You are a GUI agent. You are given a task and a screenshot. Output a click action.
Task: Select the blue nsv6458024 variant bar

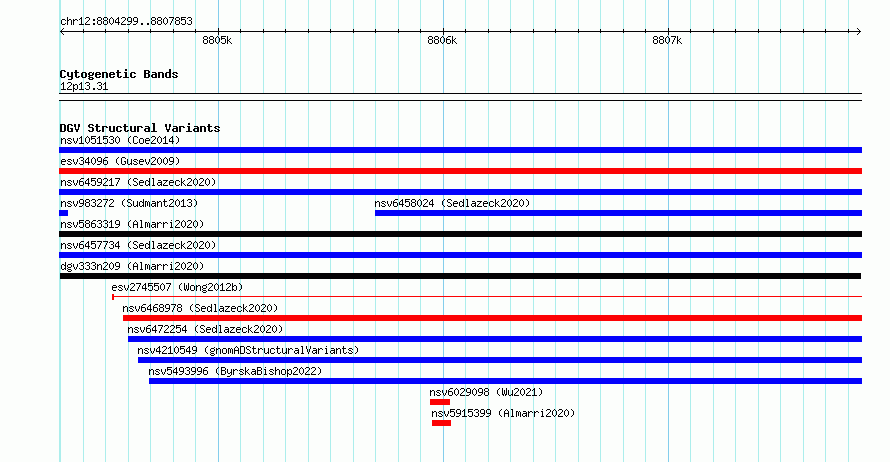click(x=618, y=213)
